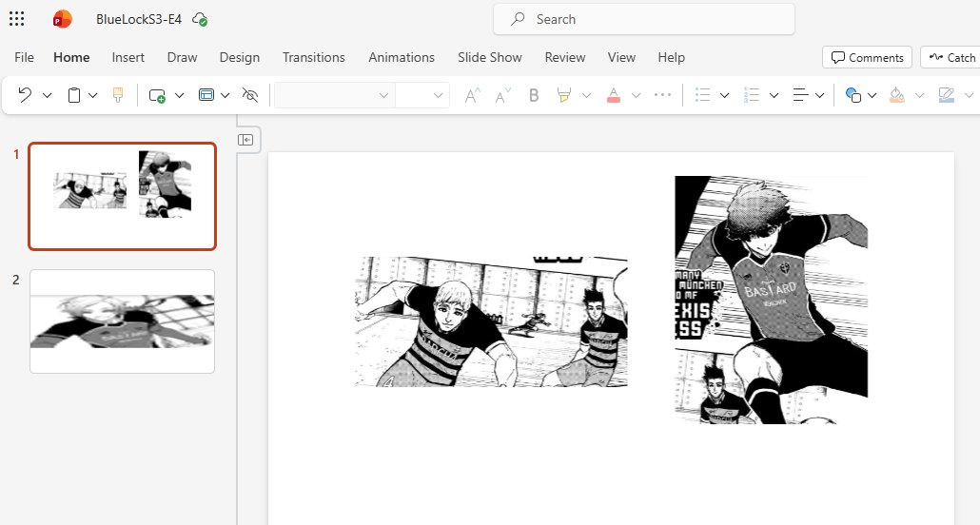The image size is (980, 525).
Task: Decrease the font size
Action: pos(502,95)
